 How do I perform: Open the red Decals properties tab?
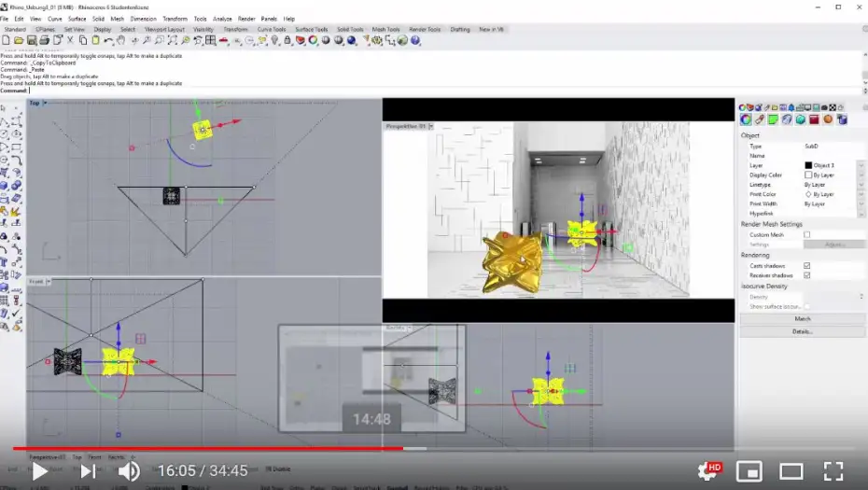click(814, 119)
